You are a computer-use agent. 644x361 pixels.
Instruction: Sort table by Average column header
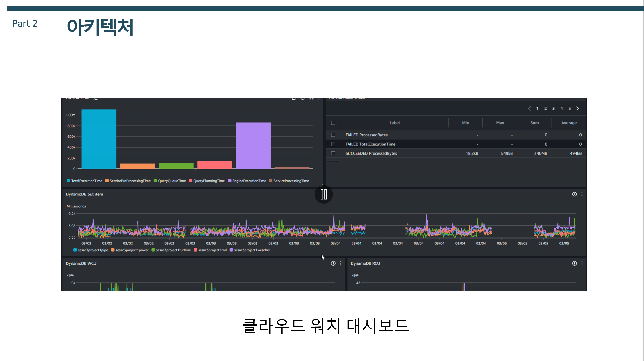(569, 123)
